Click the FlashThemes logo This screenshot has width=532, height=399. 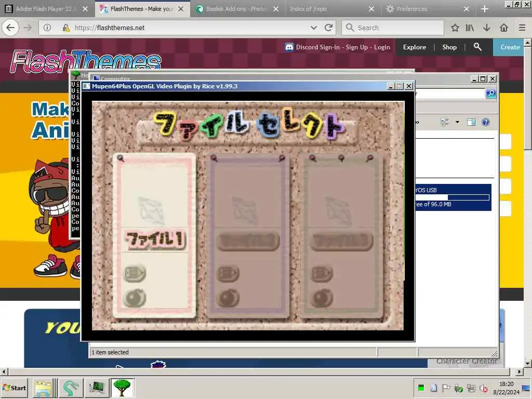86,61
